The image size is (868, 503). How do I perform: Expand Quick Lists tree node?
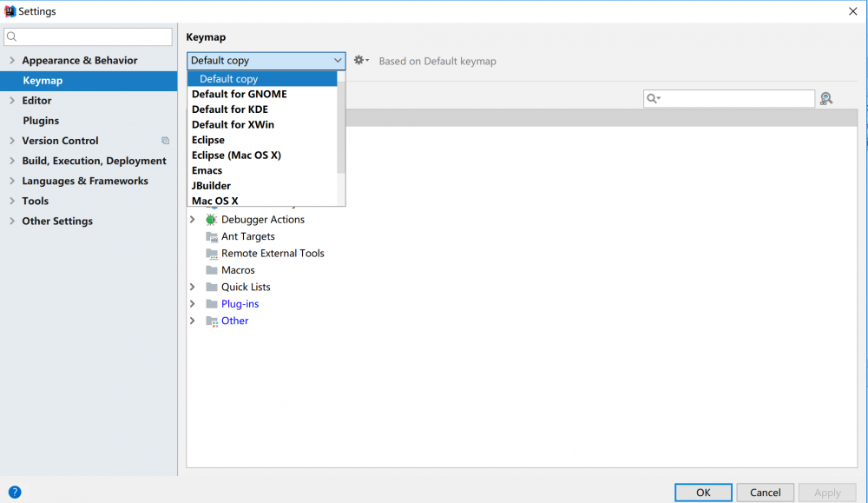(193, 287)
